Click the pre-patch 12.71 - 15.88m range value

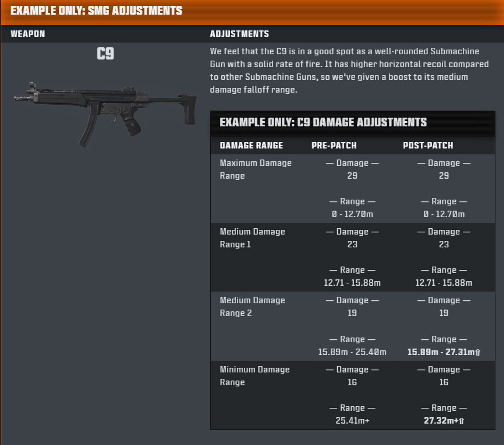coord(352,283)
